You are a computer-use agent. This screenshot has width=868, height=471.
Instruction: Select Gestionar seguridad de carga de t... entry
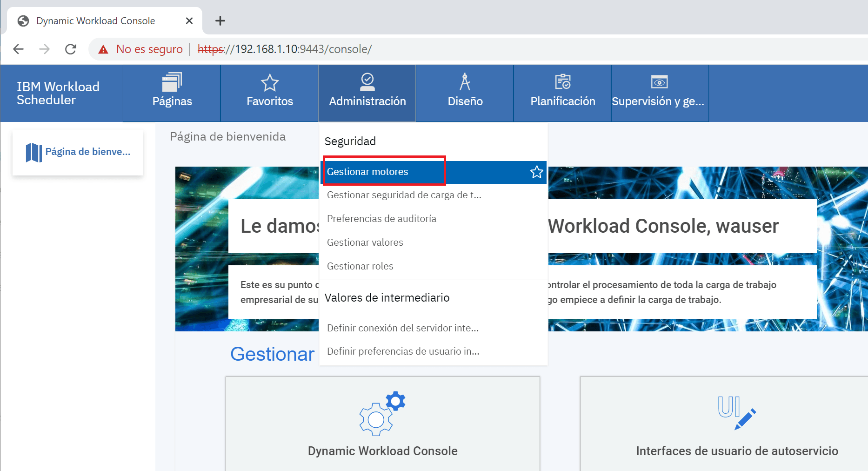tap(404, 195)
